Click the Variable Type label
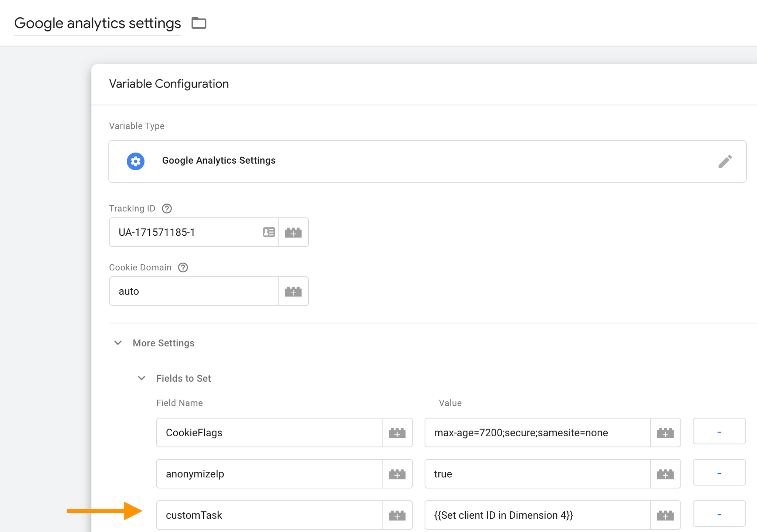 click(x=137, y=126)
